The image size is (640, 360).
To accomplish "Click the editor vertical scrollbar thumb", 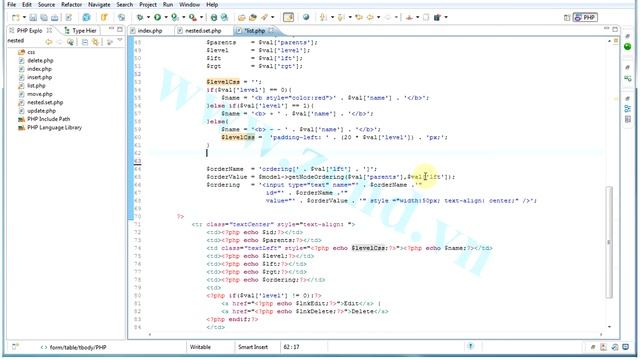I will coord(609,242).
